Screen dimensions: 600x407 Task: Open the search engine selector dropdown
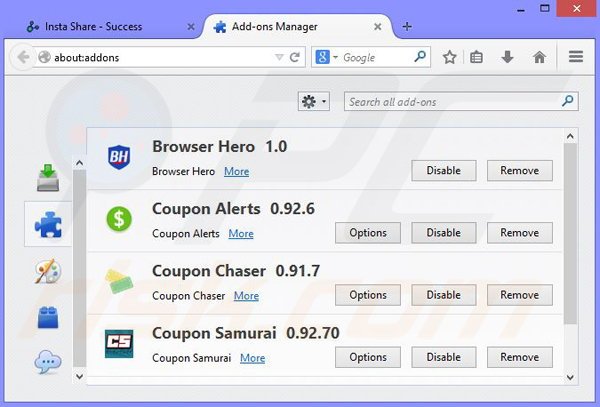[x=327, y=57]
